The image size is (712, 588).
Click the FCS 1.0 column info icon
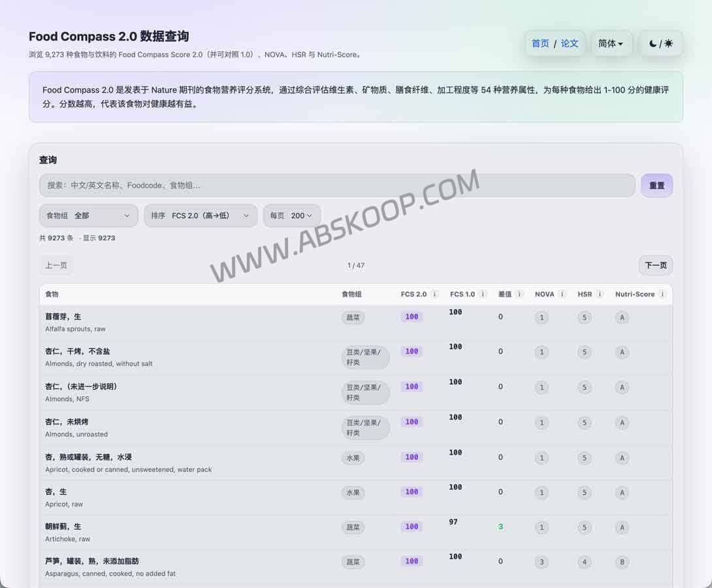point(482,293)
